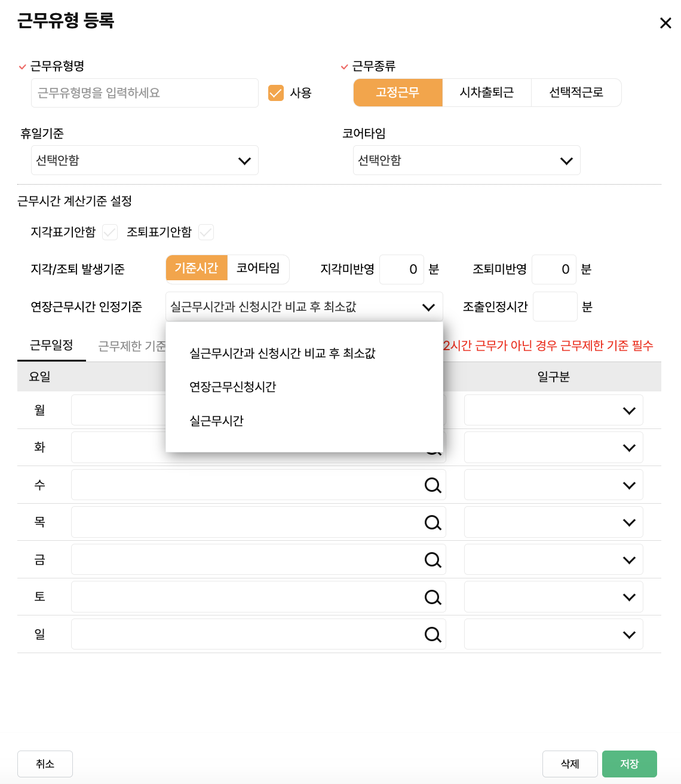
Task: Switch to the 근무일정 tab
Action: click(51, 345)
